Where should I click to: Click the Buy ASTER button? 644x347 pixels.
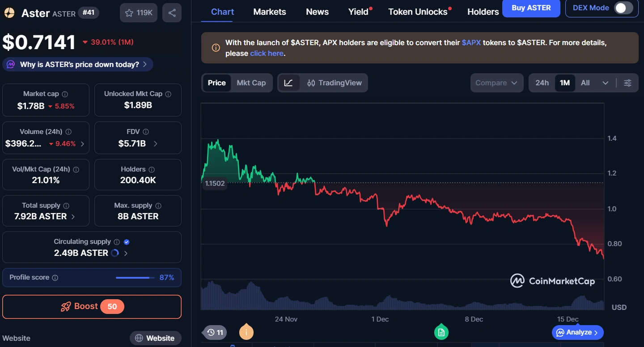pyautogui.click(x=531, y=8)
